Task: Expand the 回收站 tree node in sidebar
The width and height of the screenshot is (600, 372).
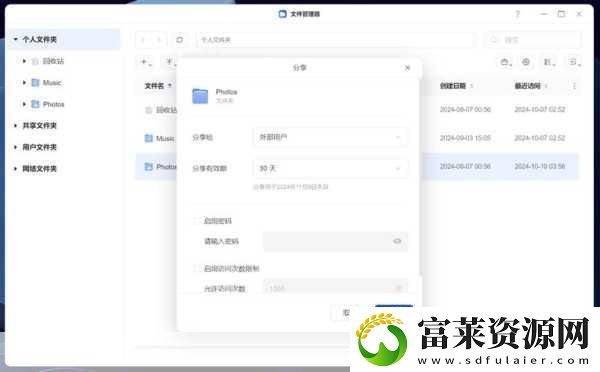Action: tap(24, 61)
